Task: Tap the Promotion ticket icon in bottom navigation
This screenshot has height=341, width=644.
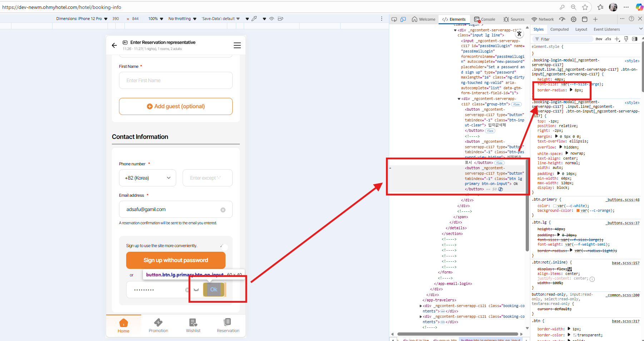Action: [x=158, y=322]
